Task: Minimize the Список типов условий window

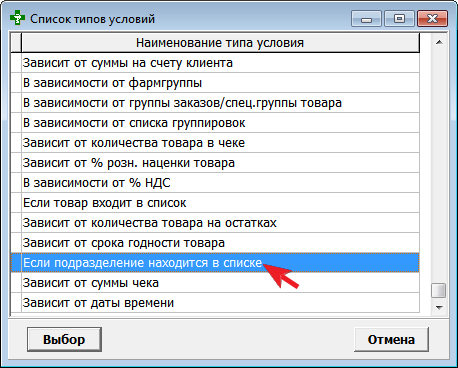Action: click(x=366, y=19)
